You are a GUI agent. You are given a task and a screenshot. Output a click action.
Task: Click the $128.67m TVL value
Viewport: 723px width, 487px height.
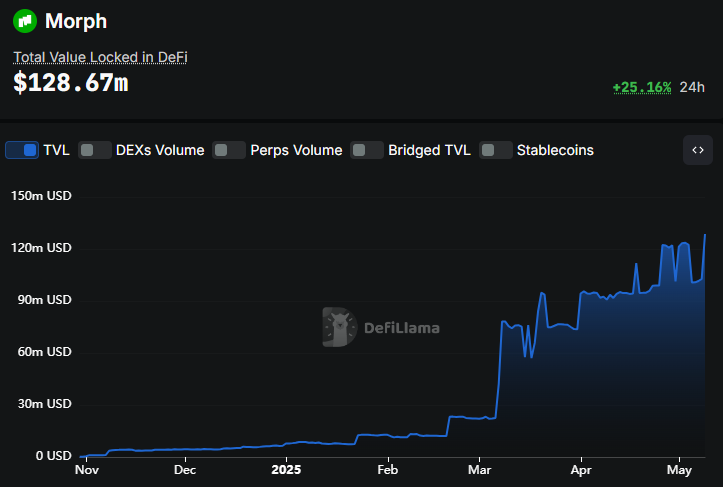71,83
